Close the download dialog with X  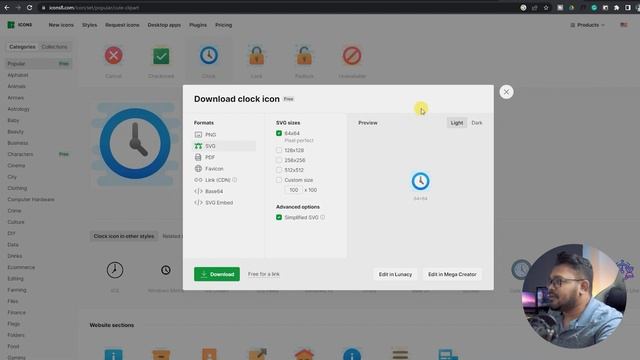(x=506, y=92)
